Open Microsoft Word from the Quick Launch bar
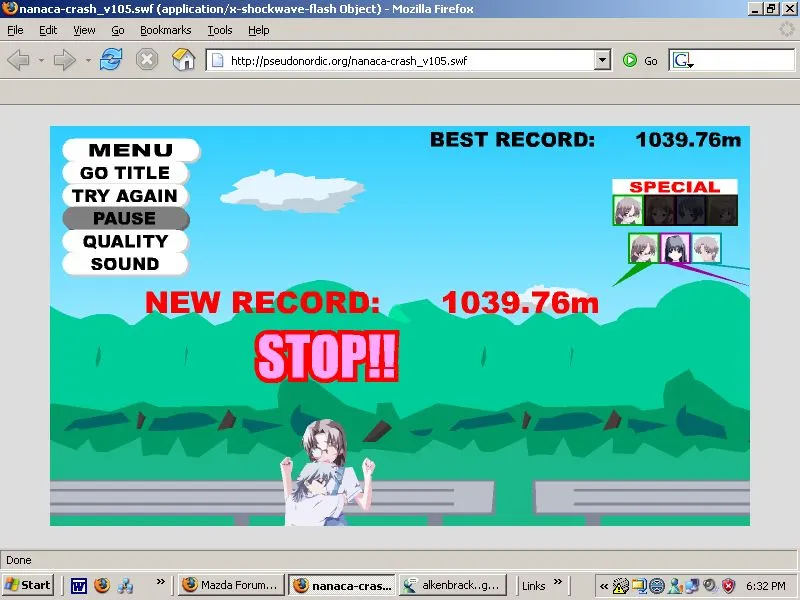This screenshot has width=800, height=600. (79, 585)
